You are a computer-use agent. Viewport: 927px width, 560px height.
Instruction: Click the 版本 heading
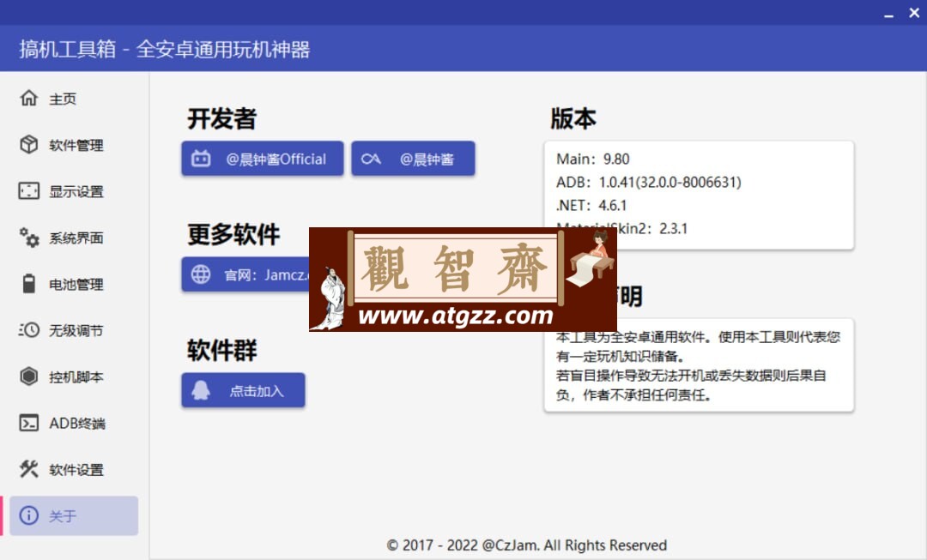pyautogui.click(x=573, y=118)
